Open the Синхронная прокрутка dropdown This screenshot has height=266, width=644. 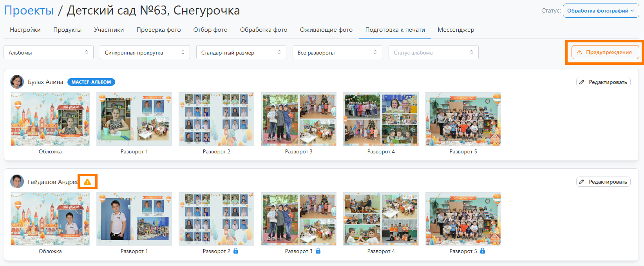145,53
